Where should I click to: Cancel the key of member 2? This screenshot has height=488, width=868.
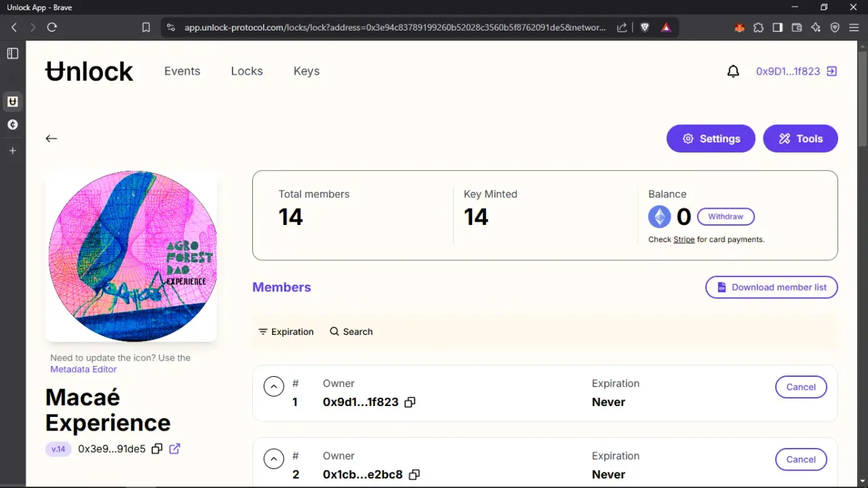[801, 460]
